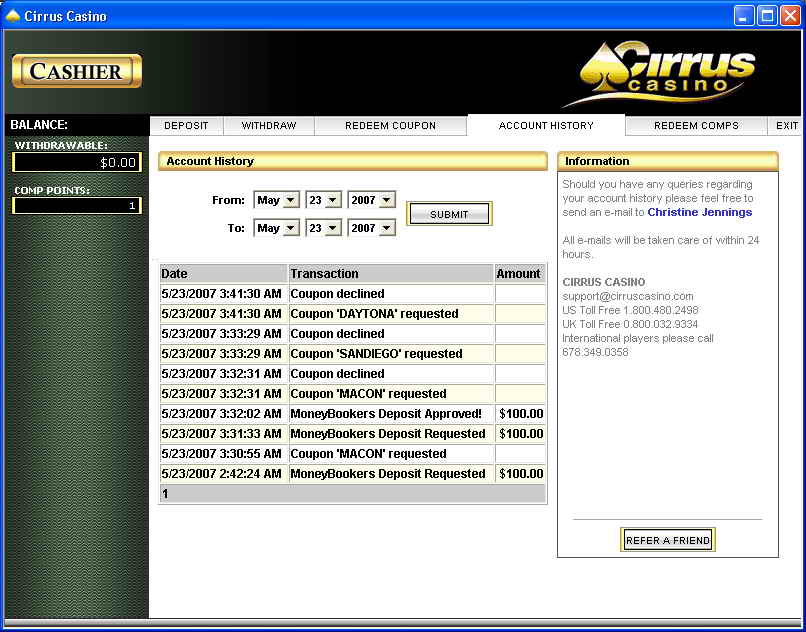
Task: Close the Cirrus Casino window
Action: (790, 15)
